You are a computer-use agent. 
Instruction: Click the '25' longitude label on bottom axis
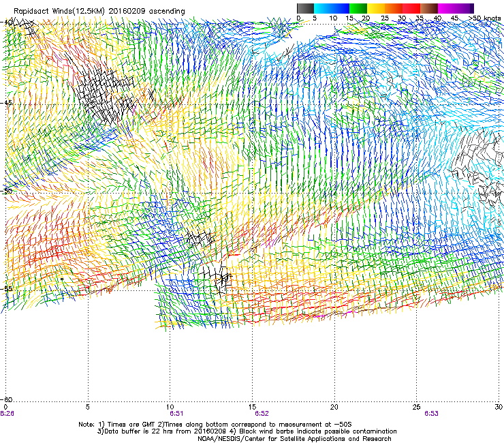416,407
